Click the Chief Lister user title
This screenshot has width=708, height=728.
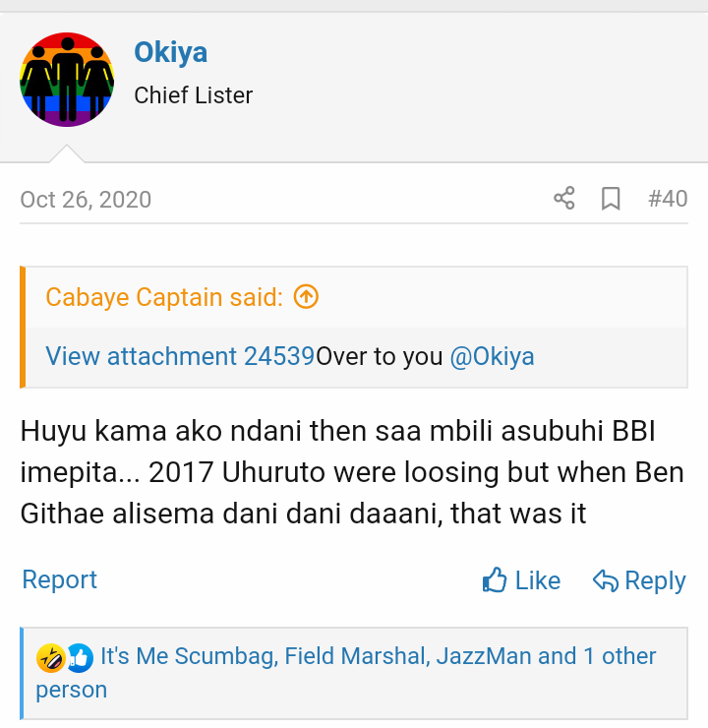point(194,95)
